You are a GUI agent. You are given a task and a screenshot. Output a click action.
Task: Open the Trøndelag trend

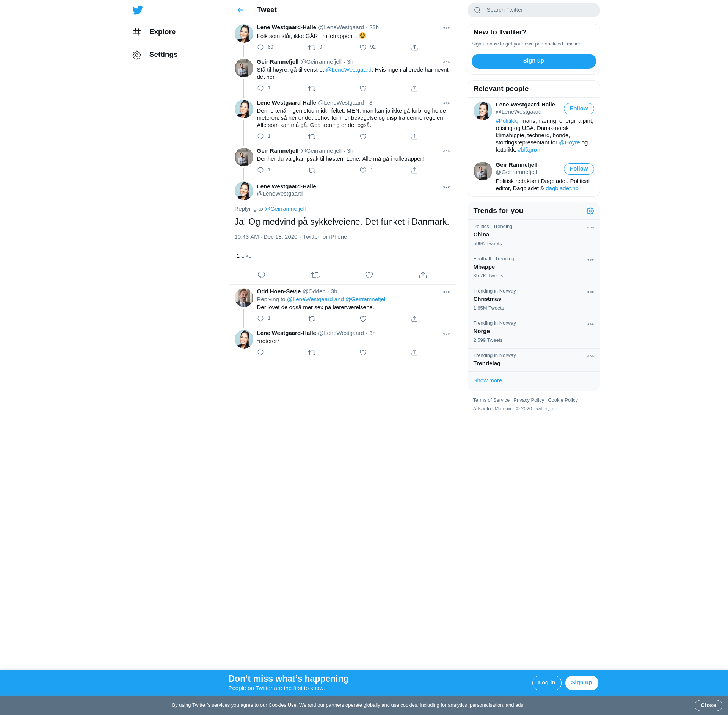pyautogui.click(x=533, y=360)
